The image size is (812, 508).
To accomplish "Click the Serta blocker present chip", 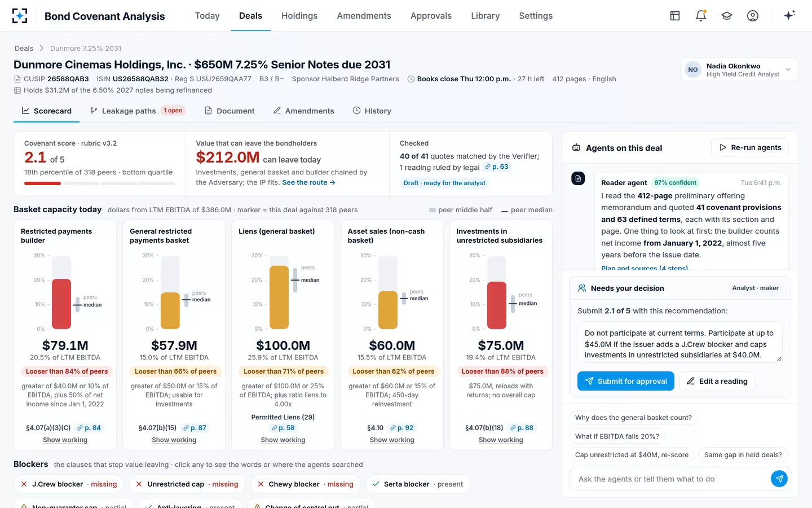I will (418, 484).
